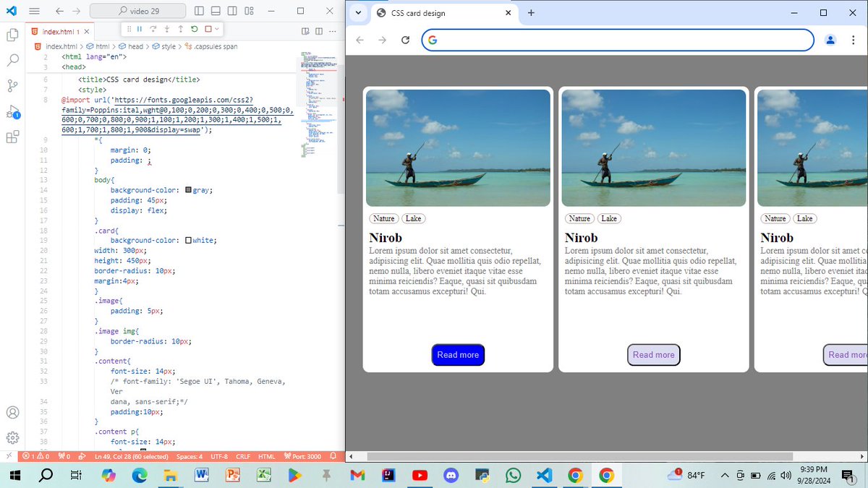Open the Source Control view
This screenshot has height=488, width=868.
tap(12, 86)
